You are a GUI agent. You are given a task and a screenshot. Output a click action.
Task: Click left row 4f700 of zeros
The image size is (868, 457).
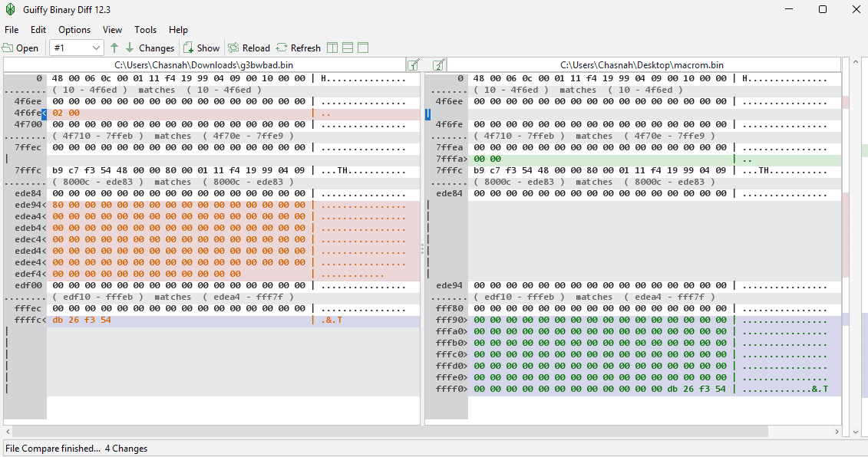tap(233, 124)
